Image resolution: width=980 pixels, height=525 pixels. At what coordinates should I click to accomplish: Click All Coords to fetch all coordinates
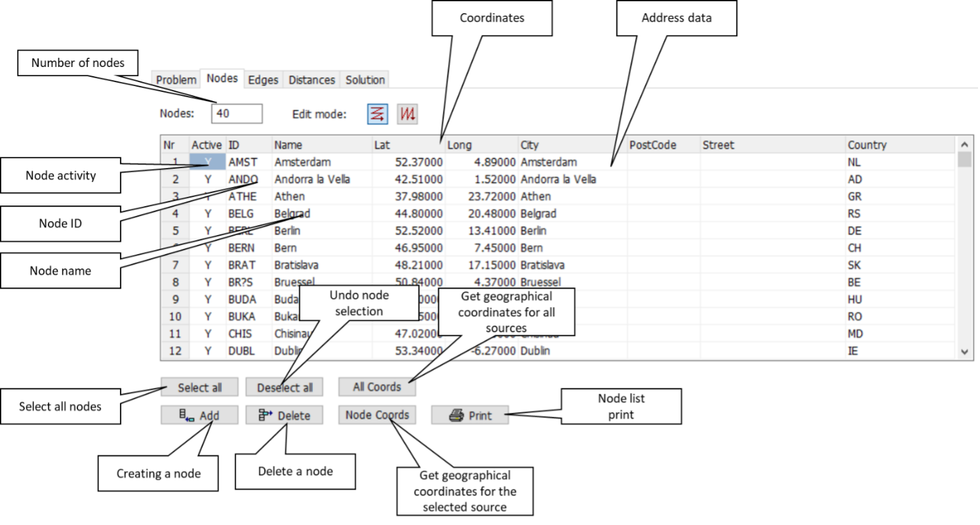[x=377, y=387]
